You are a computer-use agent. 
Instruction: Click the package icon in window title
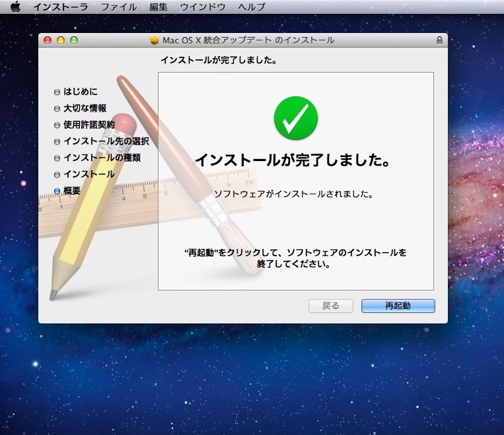pyautogui.click(x=155, y=40)
